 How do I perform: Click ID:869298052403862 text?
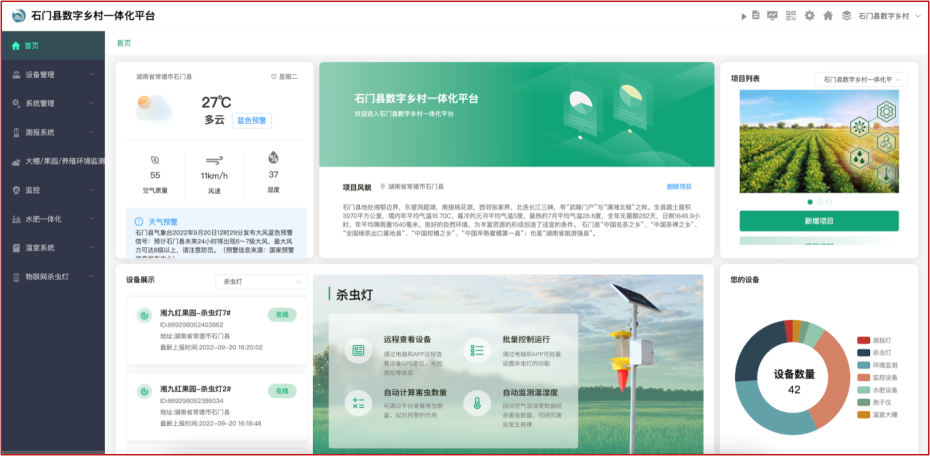[192, 325]
